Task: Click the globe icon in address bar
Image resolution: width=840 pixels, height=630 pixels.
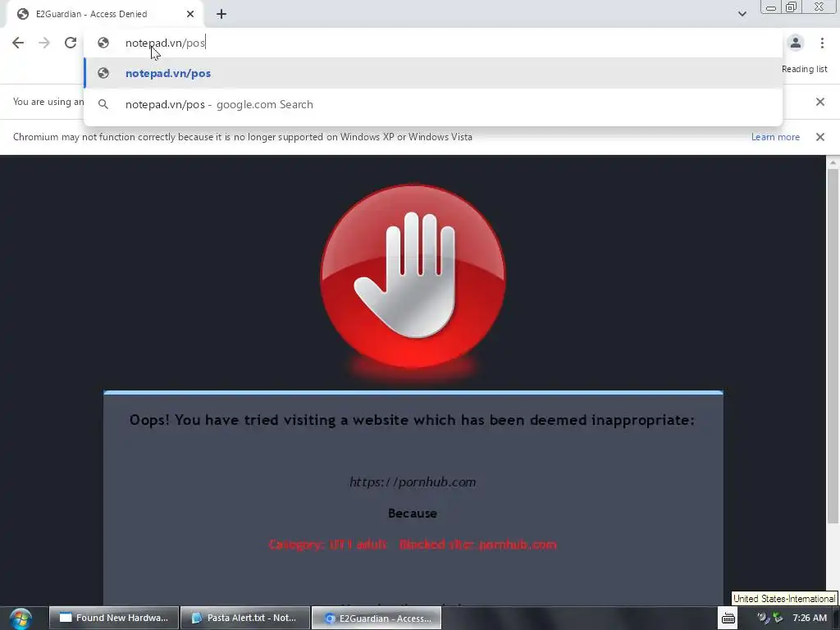Action: pos(103,43)
